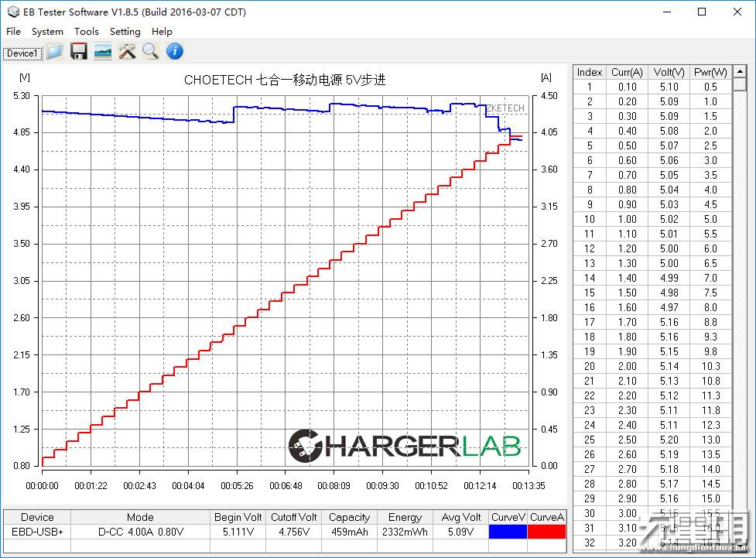Click the magnifying glass search icon
The height and width of the screenshot is (558, 756).
pos(151,51)
